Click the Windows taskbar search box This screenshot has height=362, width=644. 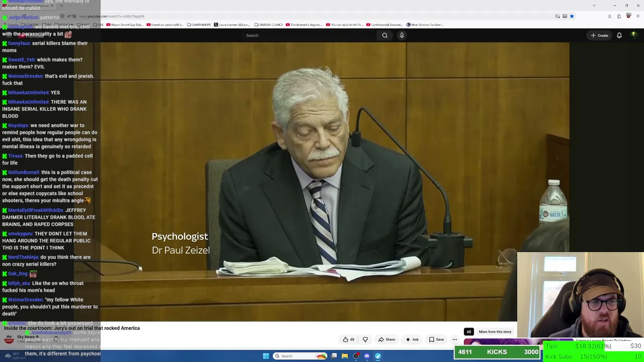(300, 356)
